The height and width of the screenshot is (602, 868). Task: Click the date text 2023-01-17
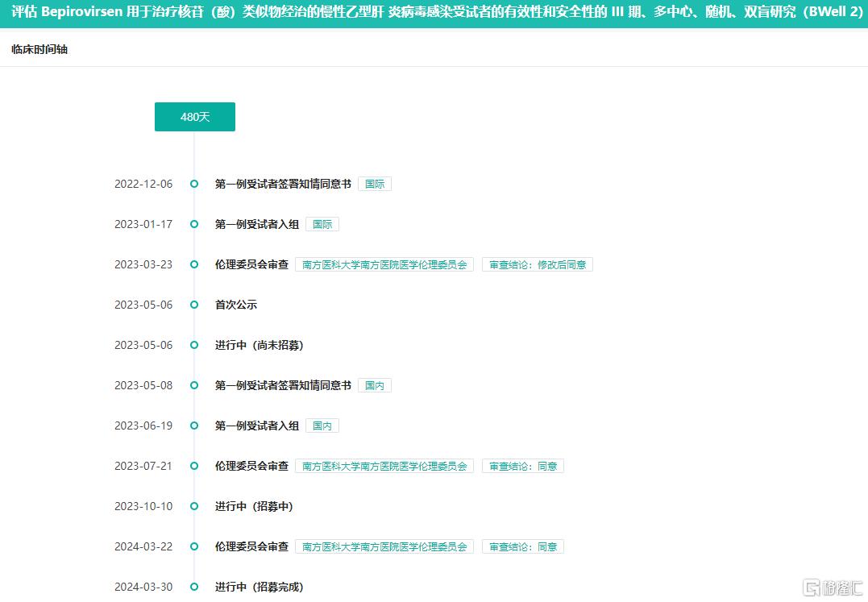tap(143, 224)
